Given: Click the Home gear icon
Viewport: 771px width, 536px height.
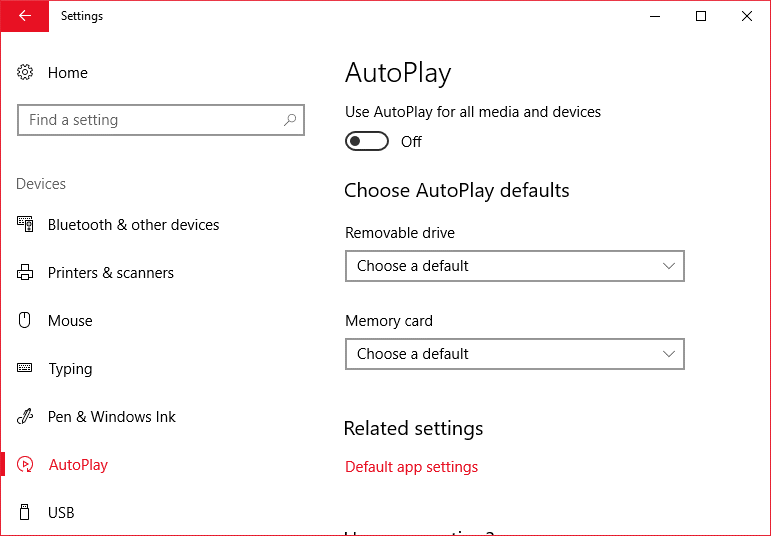Looking at the screenshot, I should coord(26,73).
